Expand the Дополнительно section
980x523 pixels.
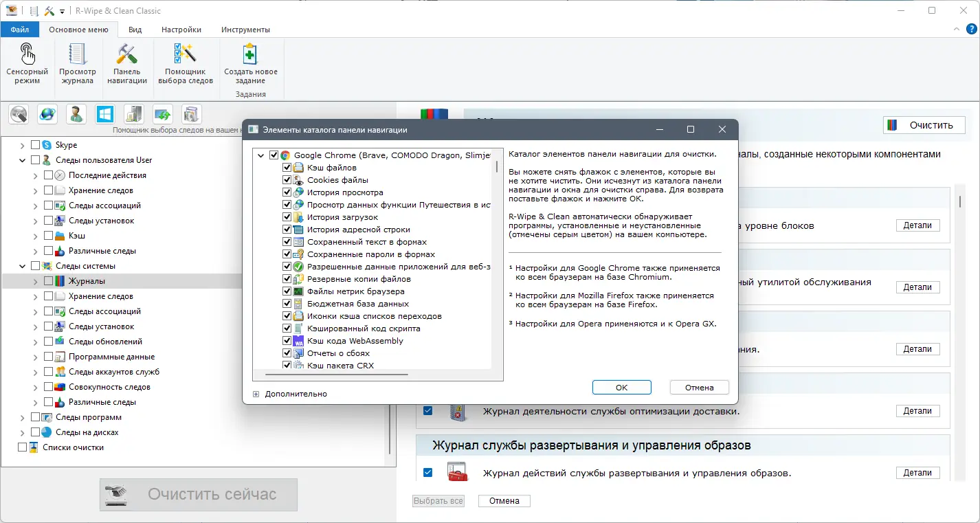click(256, 394)
